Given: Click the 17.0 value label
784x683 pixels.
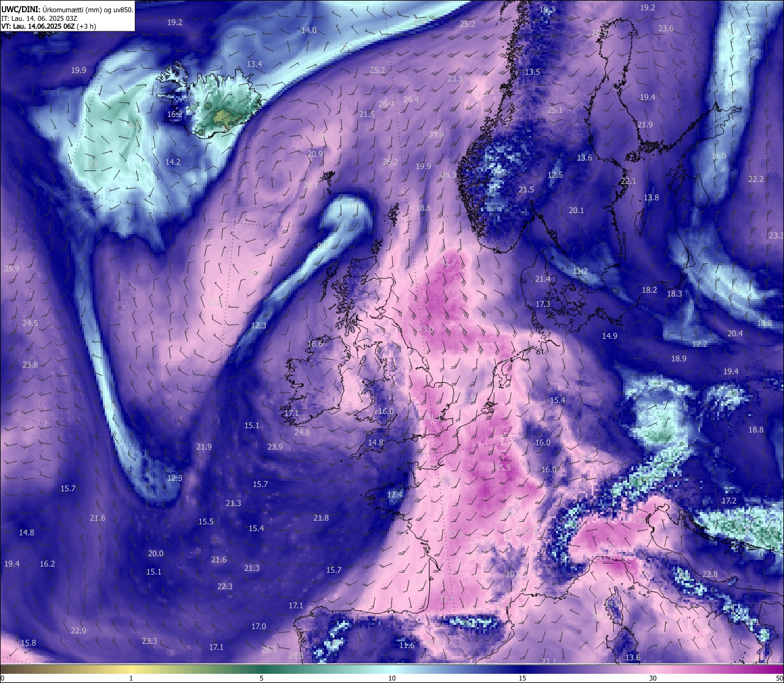Looking at the screenshot, I should click(258, 627).
